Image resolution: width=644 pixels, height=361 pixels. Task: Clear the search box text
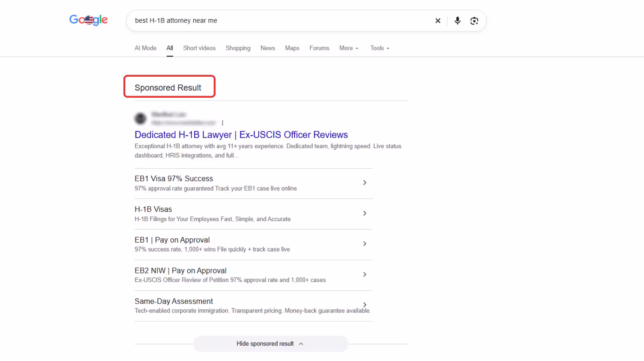coord(438,21)
